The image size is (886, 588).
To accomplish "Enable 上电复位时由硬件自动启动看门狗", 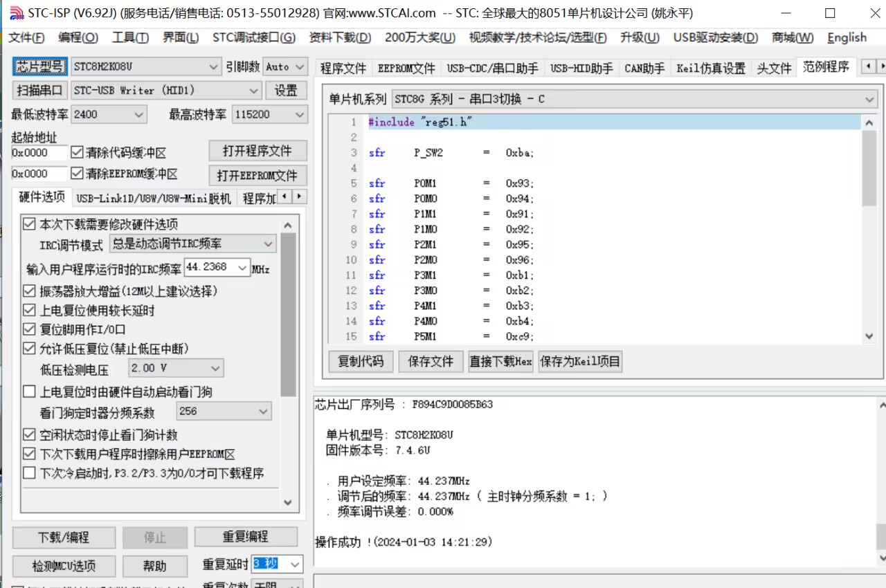I will point(29,392).
